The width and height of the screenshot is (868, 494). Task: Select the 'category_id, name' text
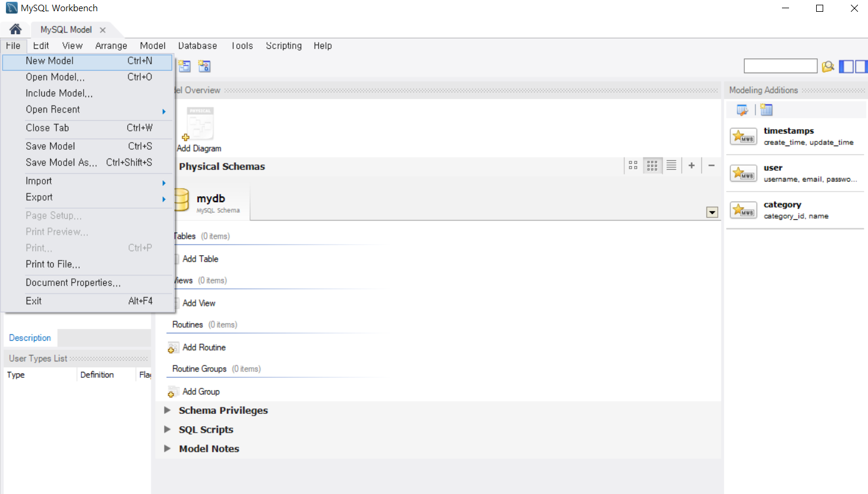click(x=796, y=216)
